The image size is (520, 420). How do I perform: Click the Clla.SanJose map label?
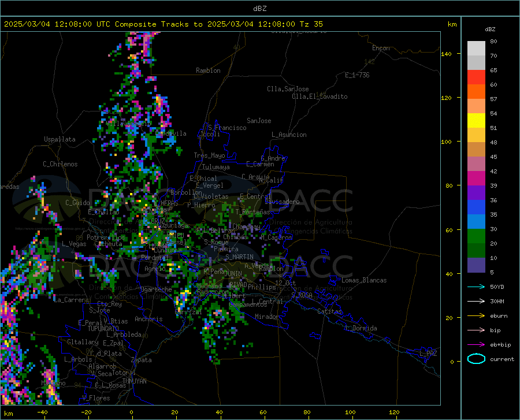click(x=288, y=89)
